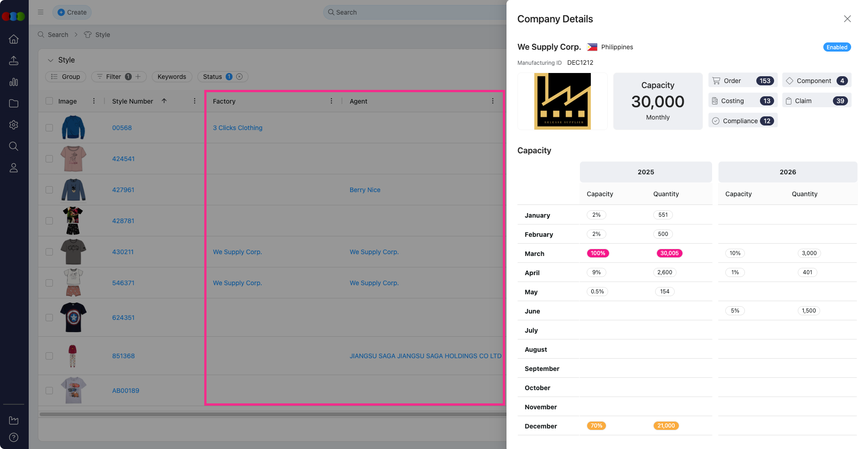
Task: Open the Factory column options menu
Action: [331, 101]
